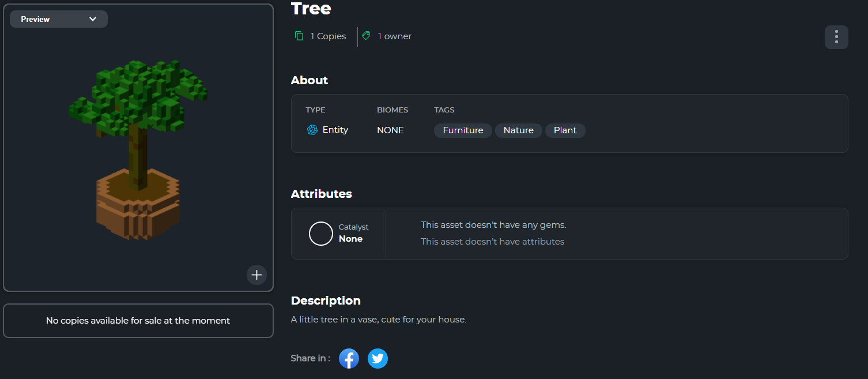The height and width of the screenshot is (379, 868).
Task: Click the Tree asset title
Action: pyautogui.click(x=311, y=9)
